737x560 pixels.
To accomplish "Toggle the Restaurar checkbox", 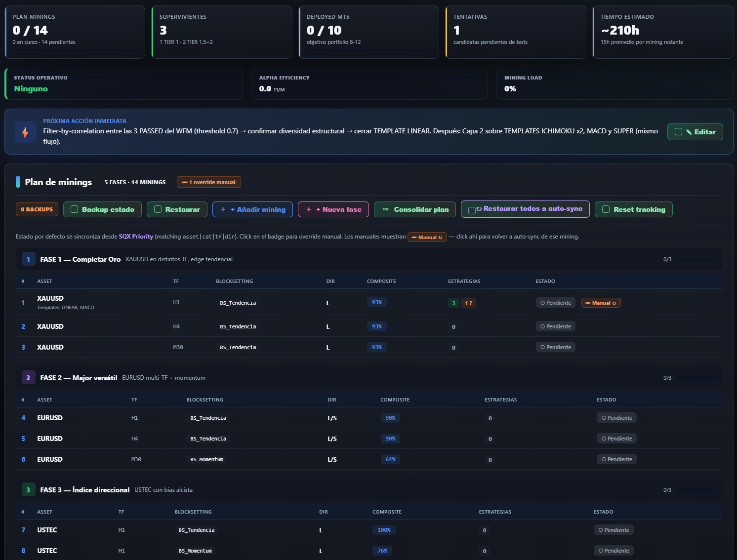I will point(158,209).
